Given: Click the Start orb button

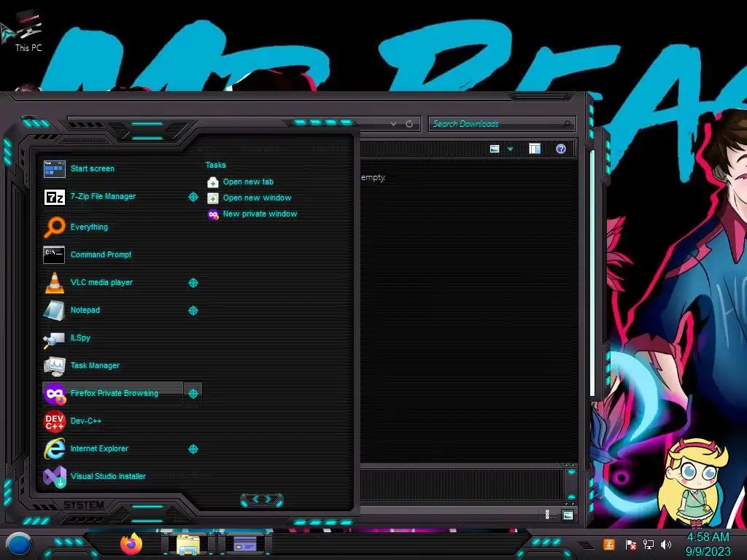Looking at the screenshot, I should [x=19, y=545].
